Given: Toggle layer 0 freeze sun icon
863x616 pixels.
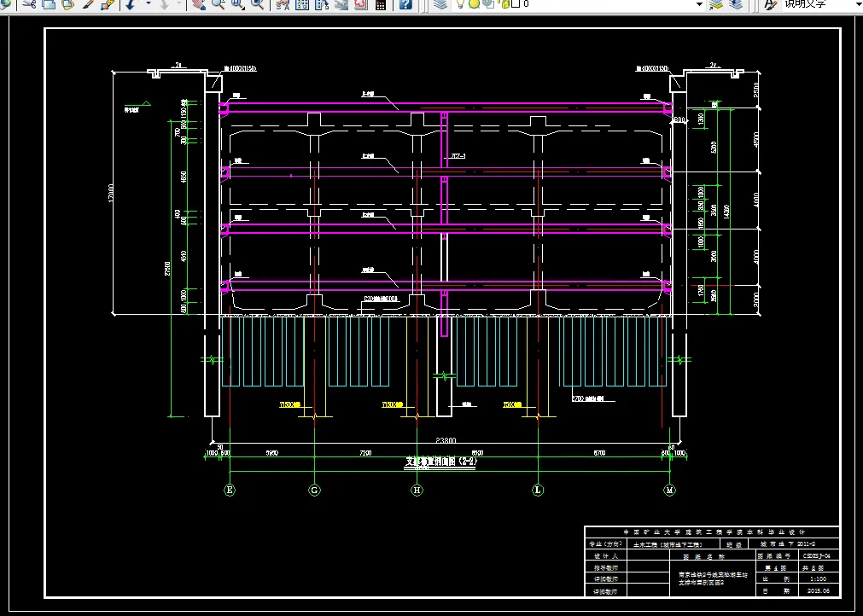Looking at the screenshot, I should click(474, 4).
